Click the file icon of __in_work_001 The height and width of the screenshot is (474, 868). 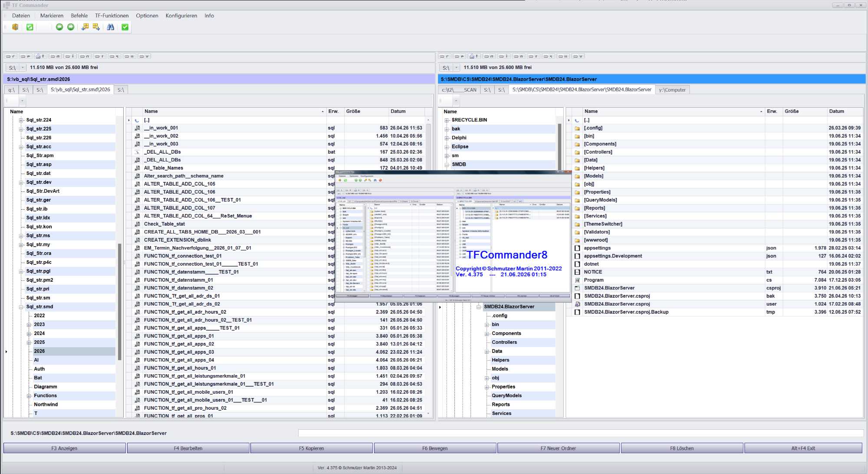tap(137, 128)
